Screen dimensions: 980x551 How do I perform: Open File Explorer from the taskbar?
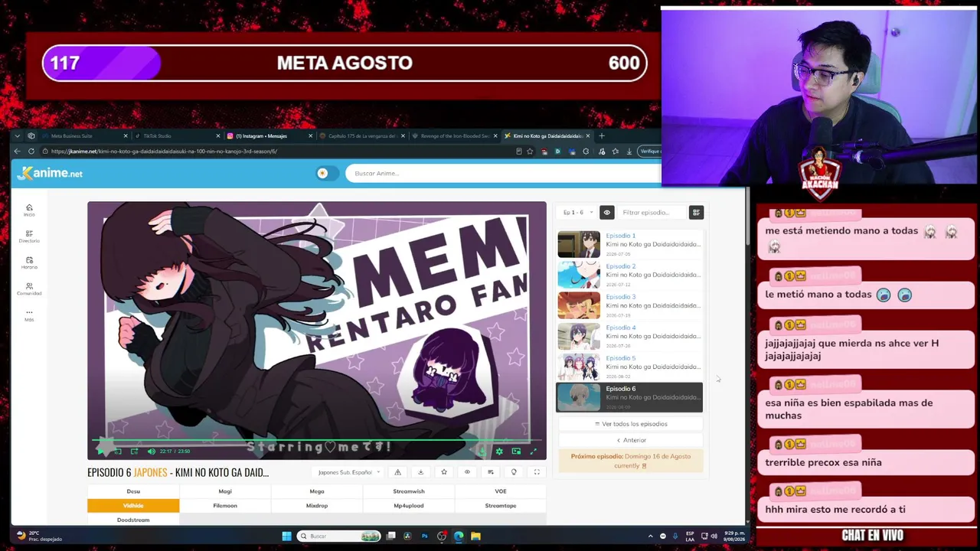[x=475, y=536]
